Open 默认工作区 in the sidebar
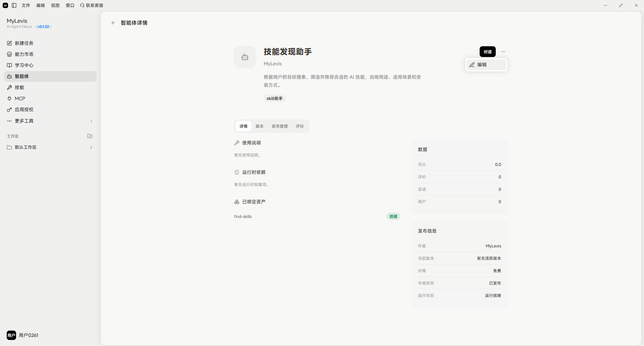The height and width of the screenshot is (346, 644). 50,148
